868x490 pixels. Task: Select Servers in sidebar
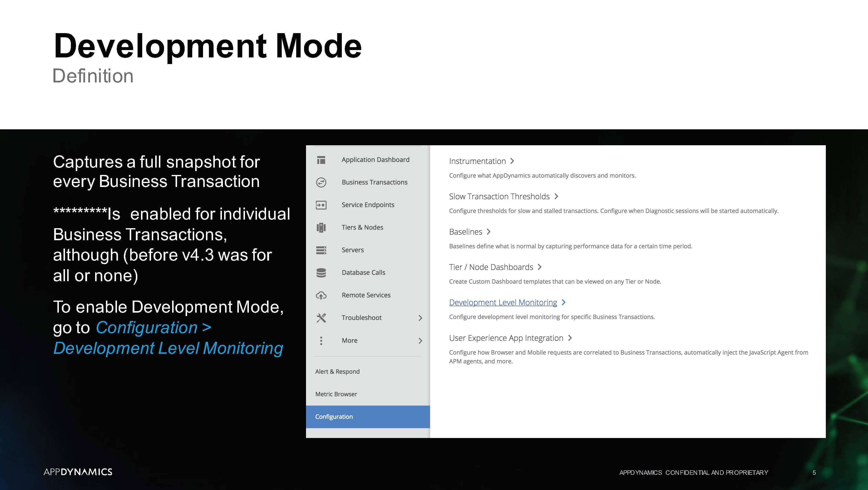pyautogui.click(x=352, y=250)
